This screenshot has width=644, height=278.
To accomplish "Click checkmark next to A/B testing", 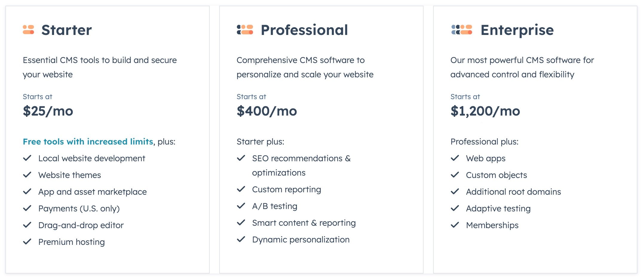I will [x=241, y=206].
